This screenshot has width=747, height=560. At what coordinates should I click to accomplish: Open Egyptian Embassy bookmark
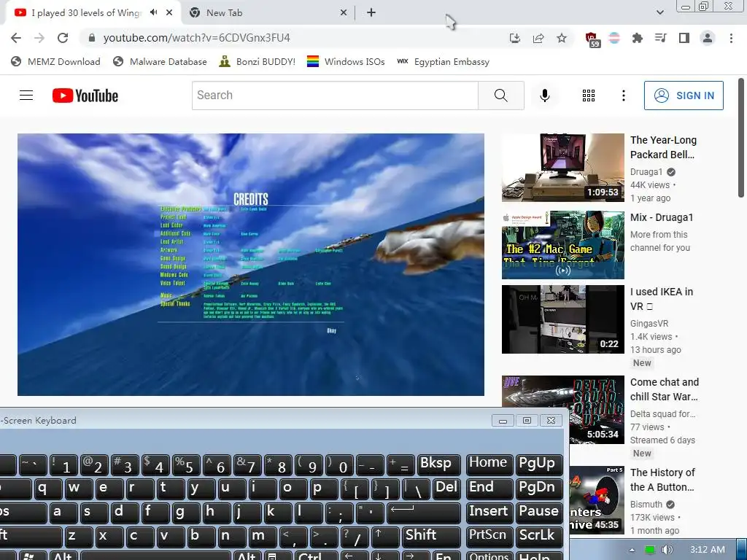click(443, 62)
